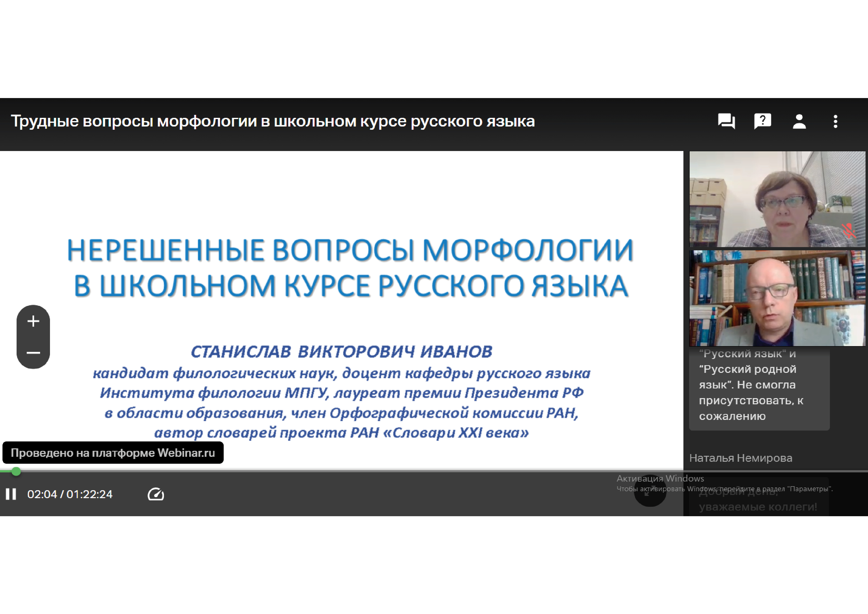Seek to the middle of the timeline

click(x=434, y=471)
